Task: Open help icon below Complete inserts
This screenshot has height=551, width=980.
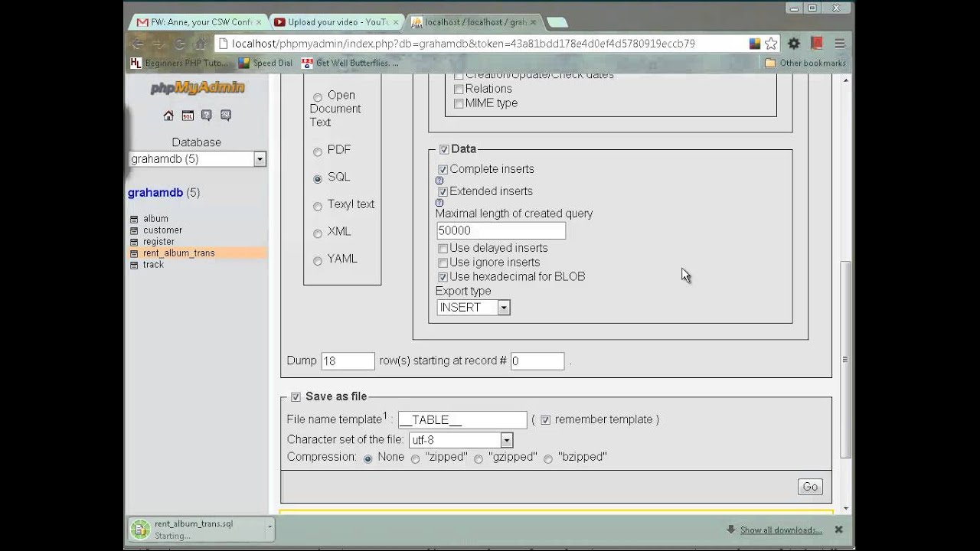Action: point(439,181)
